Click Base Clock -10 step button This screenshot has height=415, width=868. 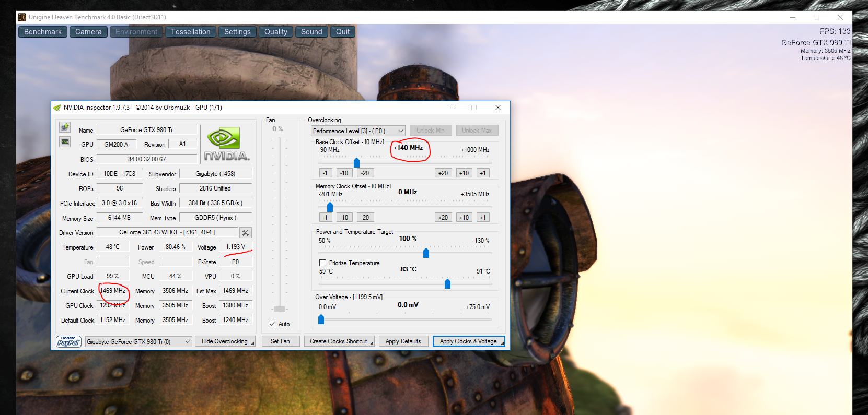(344, 173)
